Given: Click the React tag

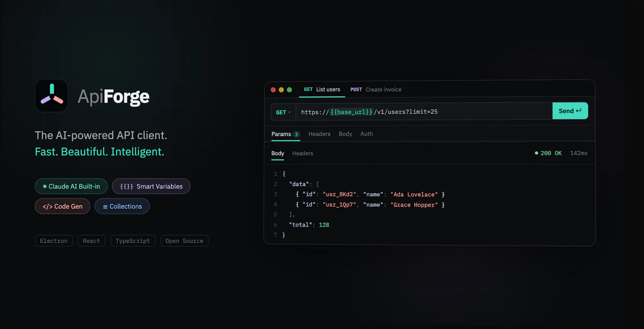Looking at the screenshot, I should point(91,241).
